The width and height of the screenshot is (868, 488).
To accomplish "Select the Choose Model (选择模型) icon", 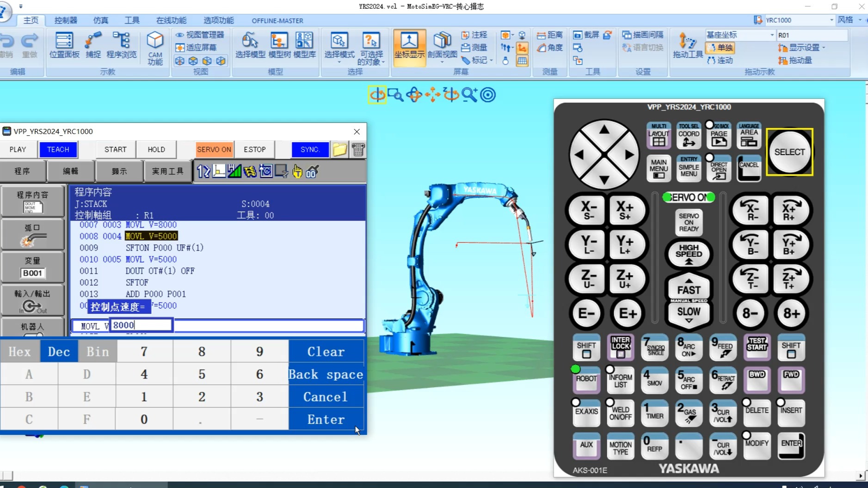I will (250, 45).
